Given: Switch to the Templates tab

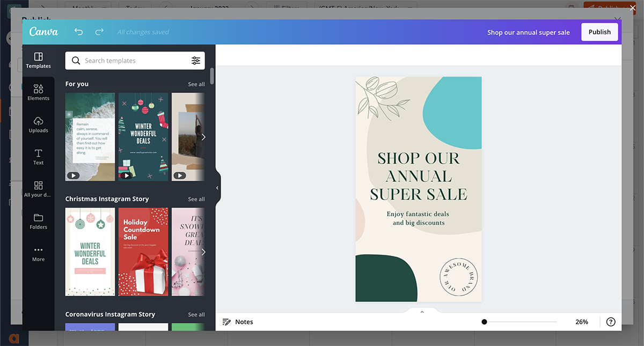Looking at the screenshot, I should click(38, 60).
